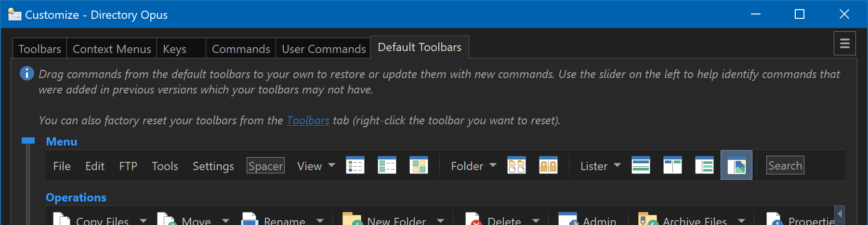Open the hamburger menu button
Viewport: 868px width, 225px height.
click(845, 44)
